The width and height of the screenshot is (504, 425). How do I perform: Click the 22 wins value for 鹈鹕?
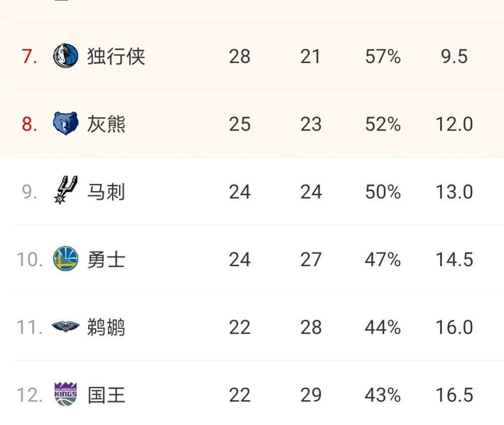click(x=239, y=327)
